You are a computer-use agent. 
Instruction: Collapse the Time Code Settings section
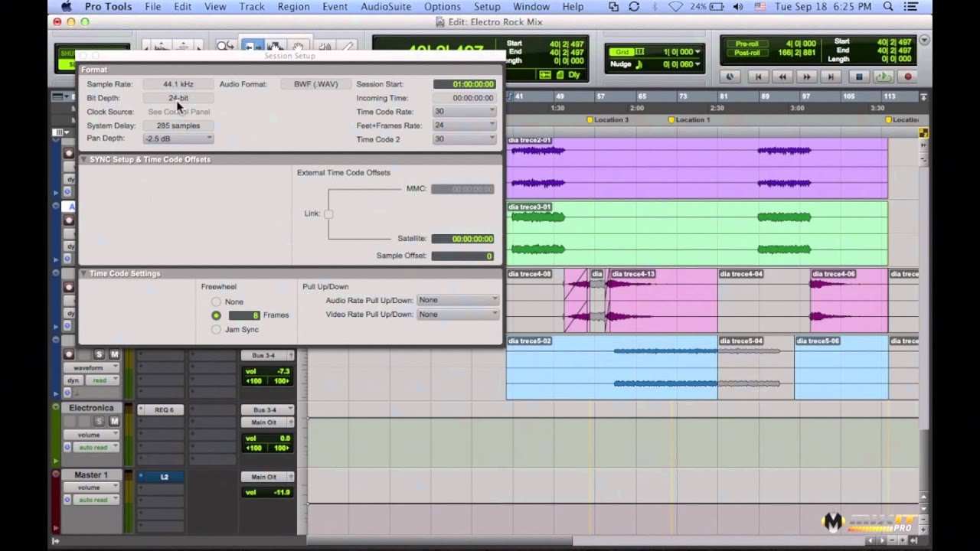[x=84, y=273]
